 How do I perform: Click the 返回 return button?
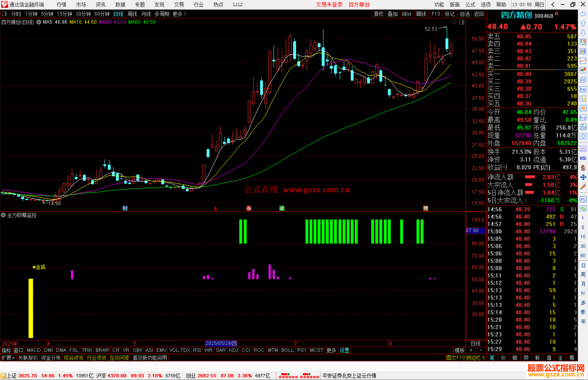pos(479,14)
